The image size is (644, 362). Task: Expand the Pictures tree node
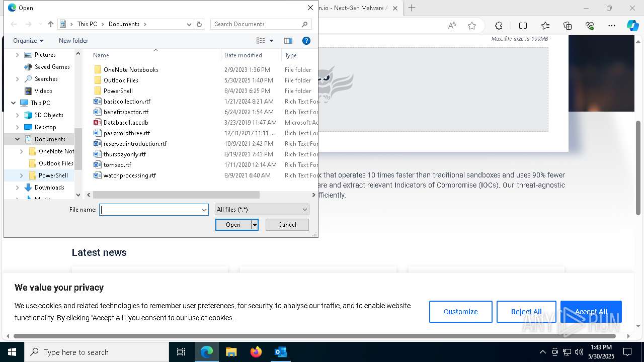pos(18,55)
